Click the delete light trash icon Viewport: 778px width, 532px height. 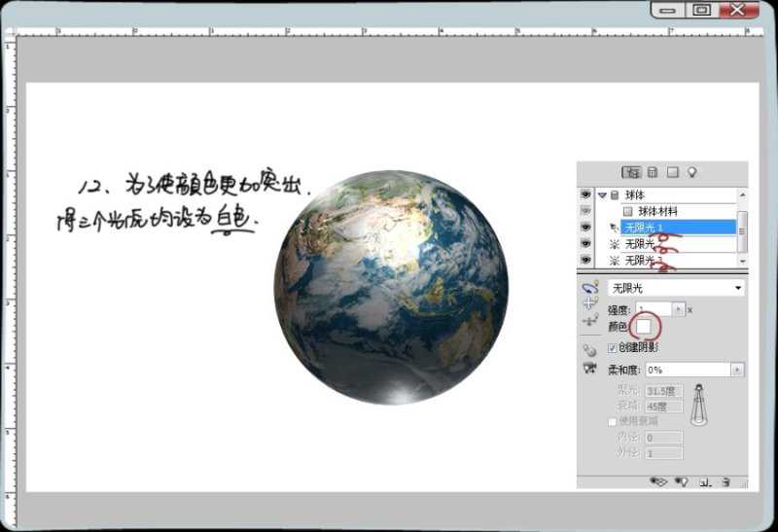pos(725,481)
